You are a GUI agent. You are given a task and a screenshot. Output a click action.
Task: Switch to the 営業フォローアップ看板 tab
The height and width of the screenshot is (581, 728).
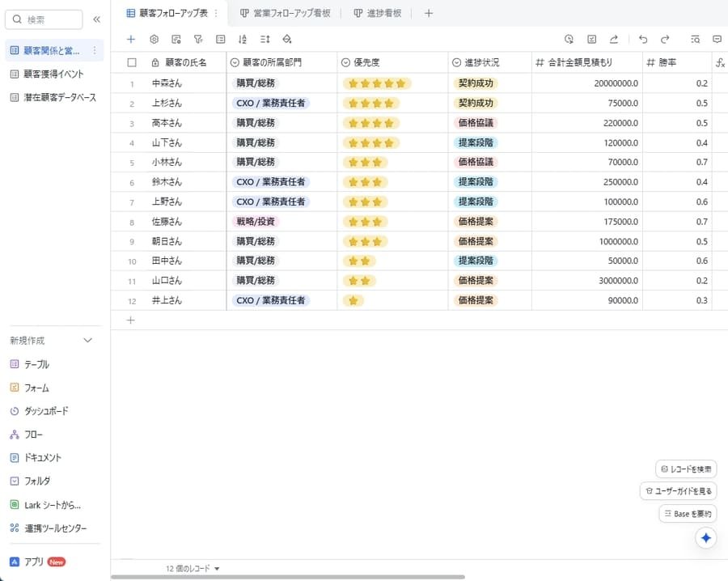tap(287, 13)
